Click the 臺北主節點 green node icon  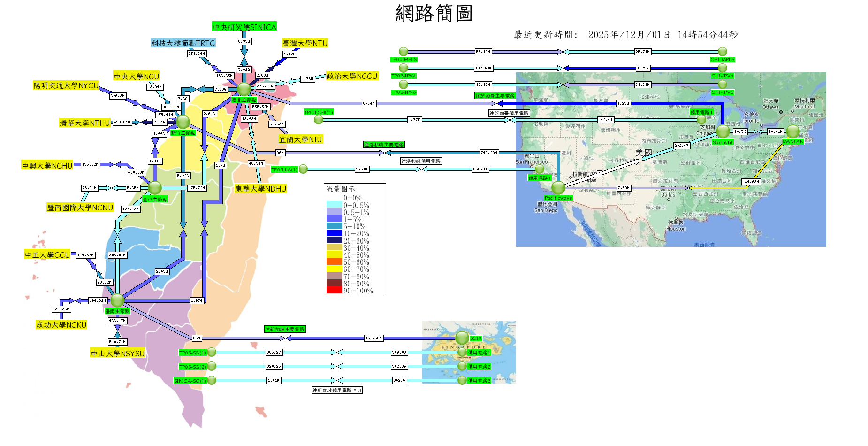click(244, 89)
